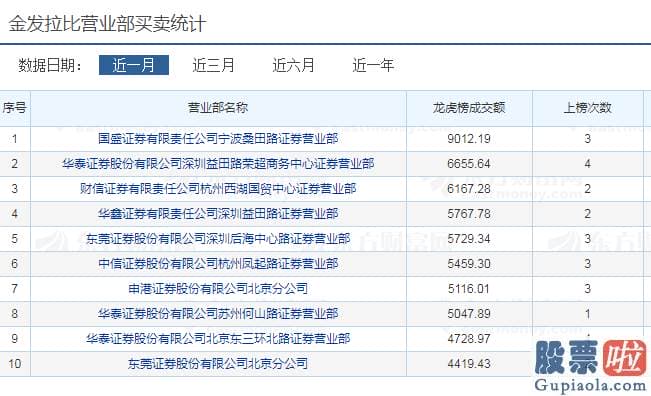Click the 5459.30 amount cell
Viewport: 651px width, 396px height.
tap(469, 264)
